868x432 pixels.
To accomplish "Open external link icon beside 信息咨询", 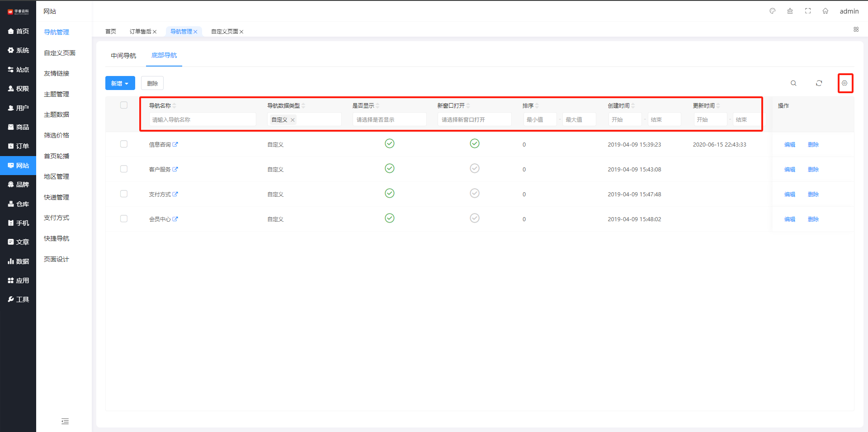I will coord(175,144).
